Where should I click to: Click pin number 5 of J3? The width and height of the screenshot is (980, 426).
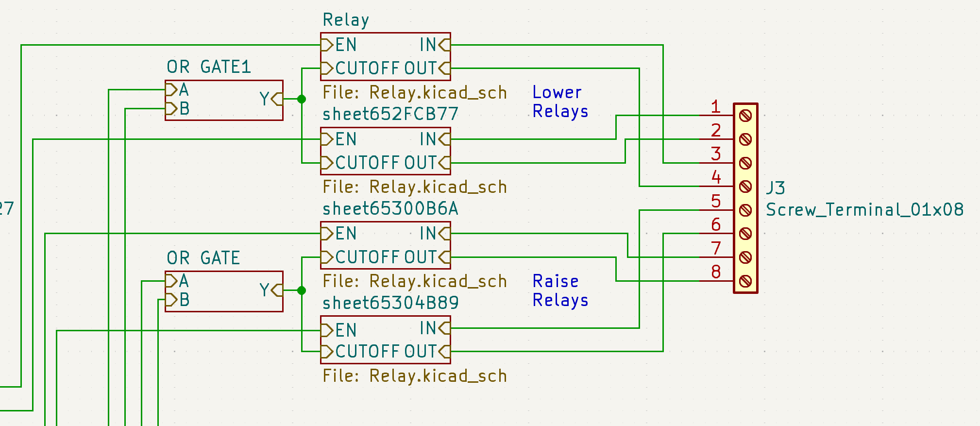click(715, 201)
